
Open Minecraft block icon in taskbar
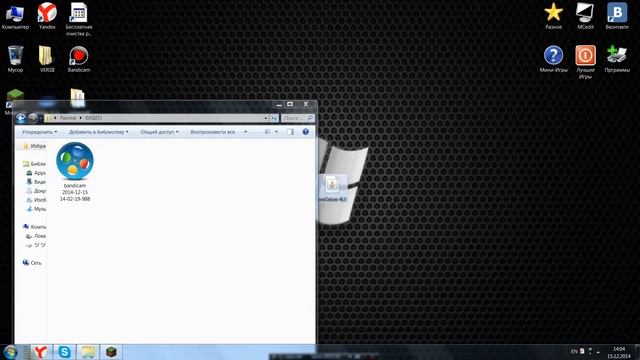[111, 352]
